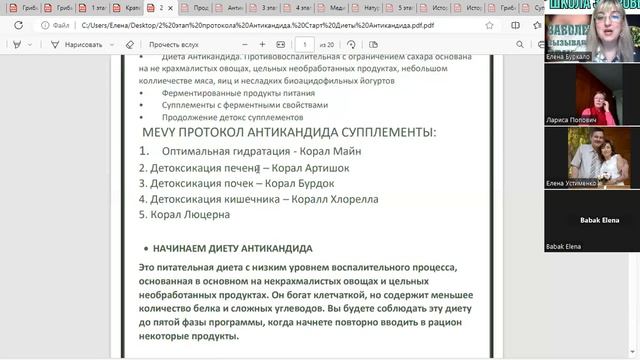This screenshot has height=360, width=640.
Task: Select Елена Буркало video thumbnail
Action: point(592,31)
